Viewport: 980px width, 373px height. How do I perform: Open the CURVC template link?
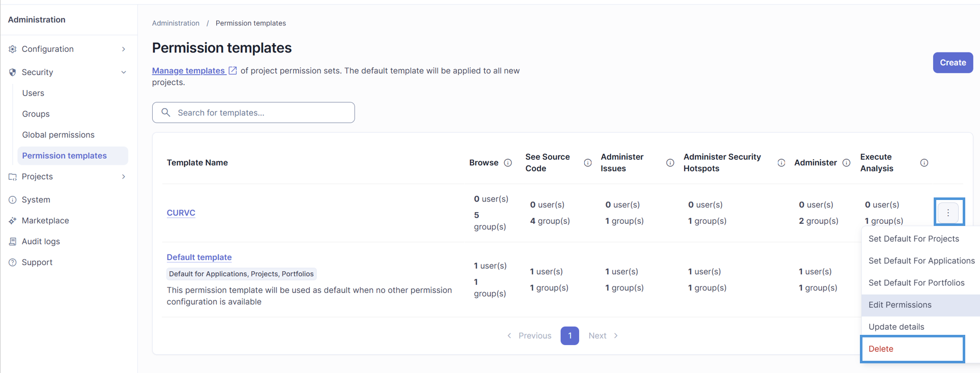pyautogui.click(x=181, y=213)
